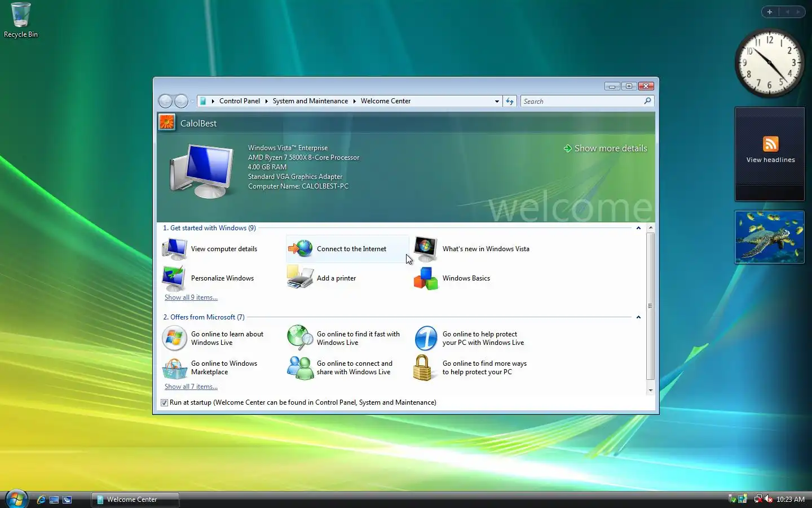This screenshot has height=508, width=812.
Task: Expand the root breadcrumb arrow before Control Panel
Action: pos(213,102)
